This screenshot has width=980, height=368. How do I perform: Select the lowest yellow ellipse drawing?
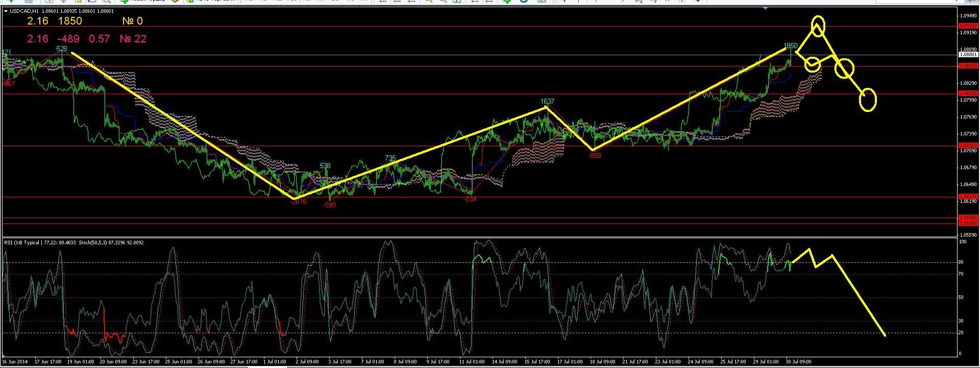click(x=868, y=100)
